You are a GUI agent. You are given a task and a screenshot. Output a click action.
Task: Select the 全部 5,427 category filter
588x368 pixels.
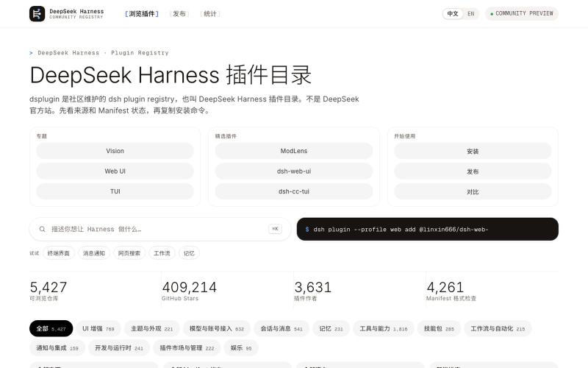(x=51, y=328)
